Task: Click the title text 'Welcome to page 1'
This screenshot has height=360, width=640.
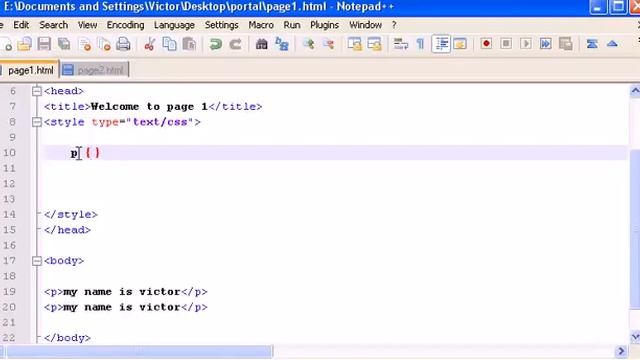Action: [x=149, y=107]
